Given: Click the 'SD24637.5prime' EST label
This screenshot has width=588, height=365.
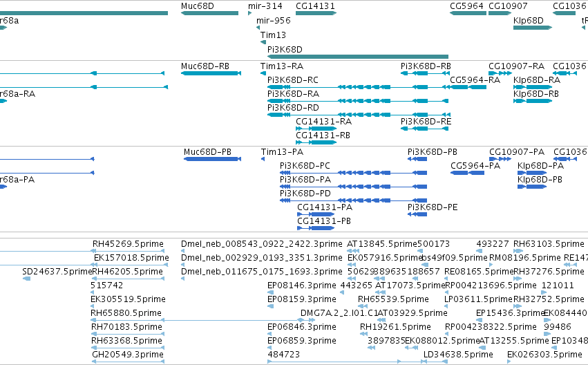Looking at the screenshot, I should tap(57, 272).
